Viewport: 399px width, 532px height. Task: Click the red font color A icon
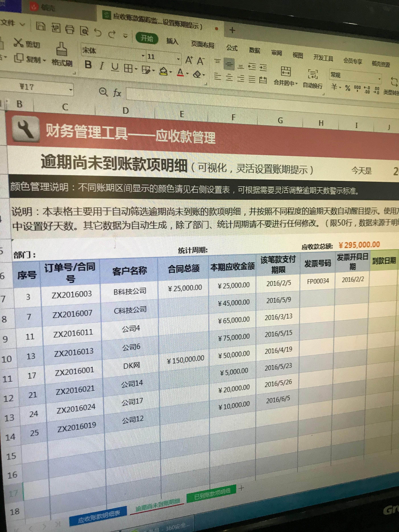point(180,72)
